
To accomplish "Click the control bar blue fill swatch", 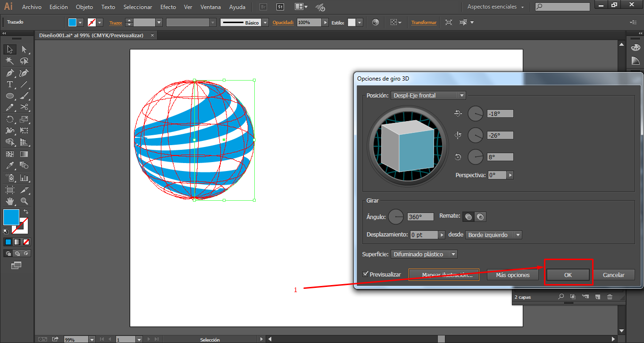I will (x=72, y=22).
